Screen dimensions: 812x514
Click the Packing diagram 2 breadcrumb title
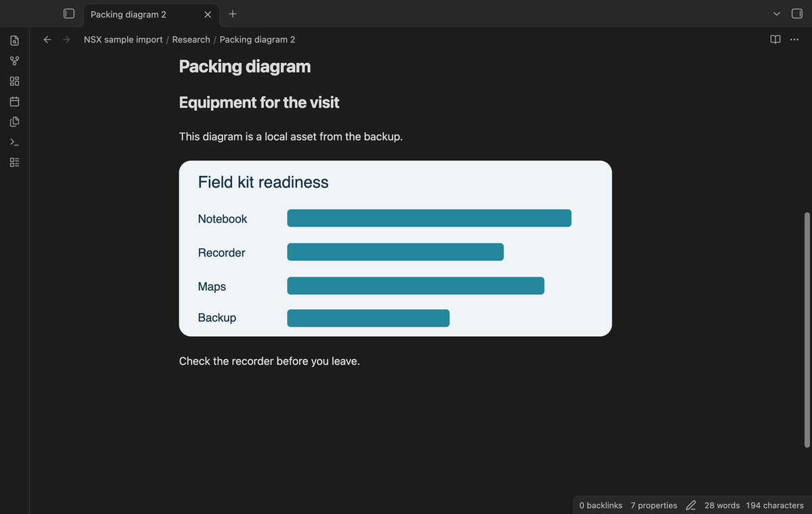point(257,39)
